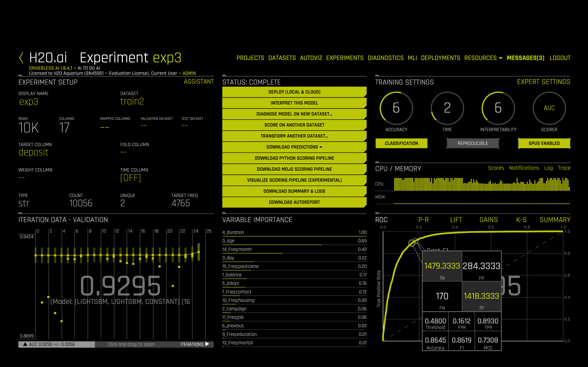
Task: Click the Interpretability dial showing 6
Action: point(498,108)
